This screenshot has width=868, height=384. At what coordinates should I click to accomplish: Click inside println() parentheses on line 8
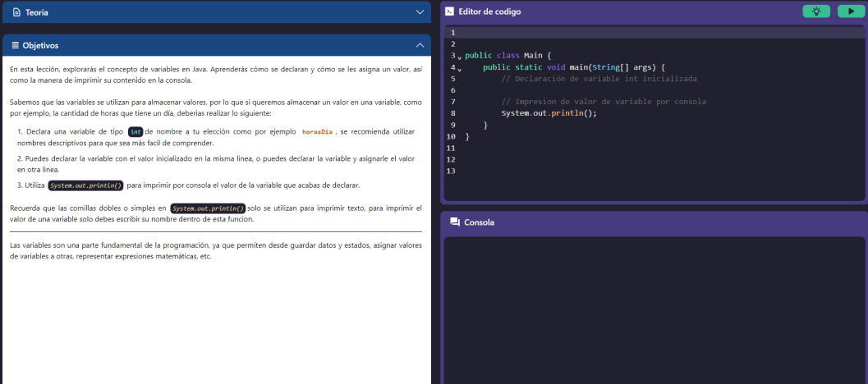pos(589,113)
